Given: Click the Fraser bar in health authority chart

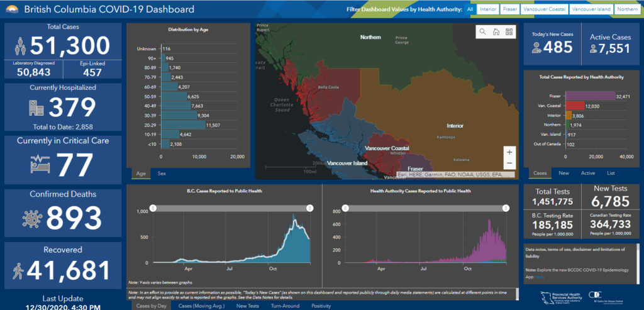Looking at the screenshot, I should [x=590, y=96].
